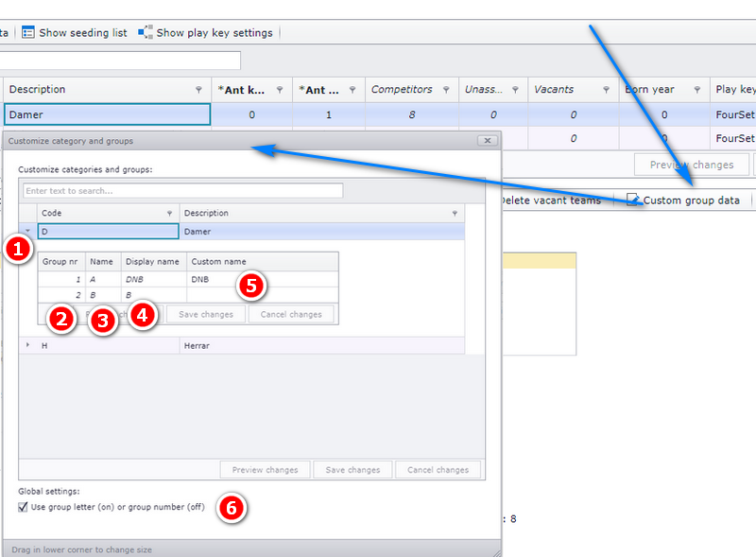Click Cancel changes in the group sub-table

click(291, 314)
